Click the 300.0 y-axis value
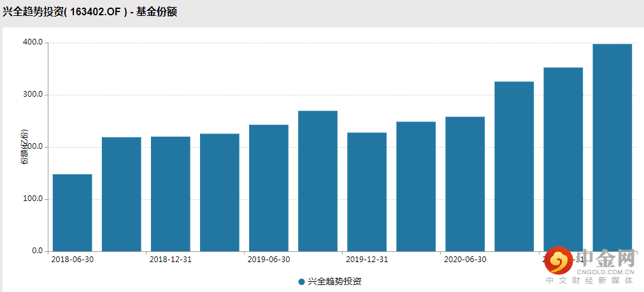This screenshot has width=644, height=292. tap(32, 95)
